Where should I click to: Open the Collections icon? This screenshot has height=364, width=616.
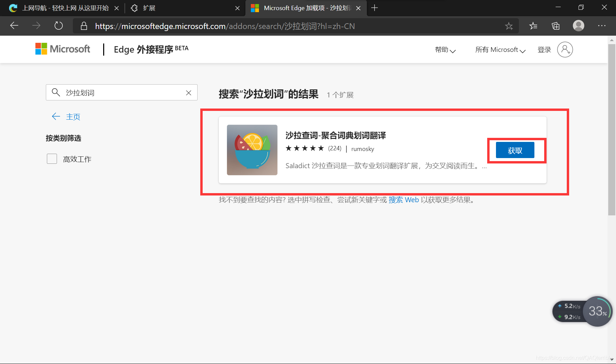[x=556, y=26]
